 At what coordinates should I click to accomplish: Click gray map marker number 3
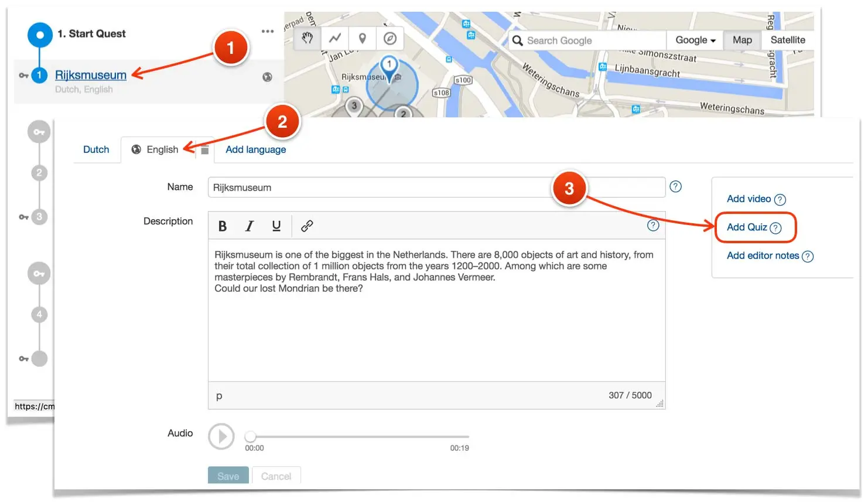tap(354, 106)
